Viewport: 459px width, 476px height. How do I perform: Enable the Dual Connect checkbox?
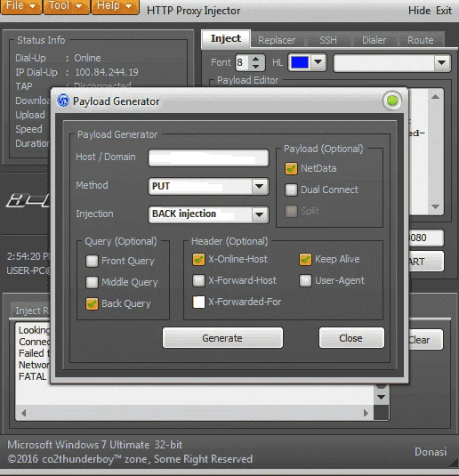point(291,190)
